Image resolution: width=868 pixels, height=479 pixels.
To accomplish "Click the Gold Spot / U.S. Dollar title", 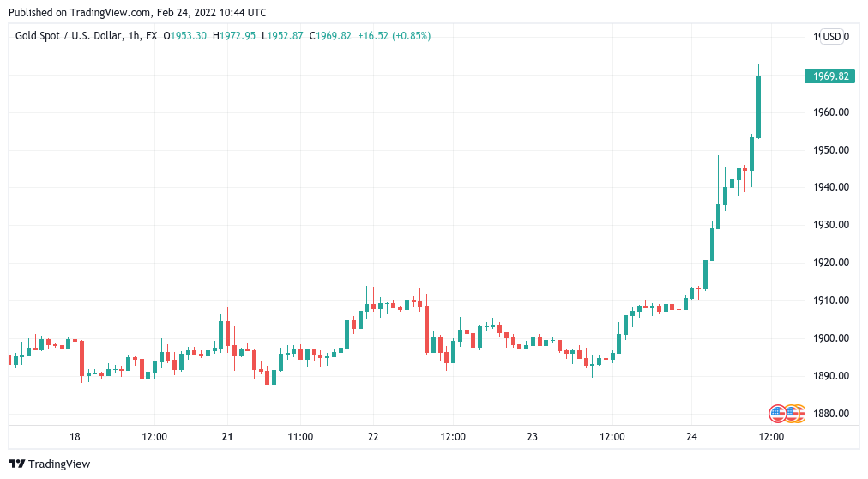I will pyautogui.click(x=68, y=36).
